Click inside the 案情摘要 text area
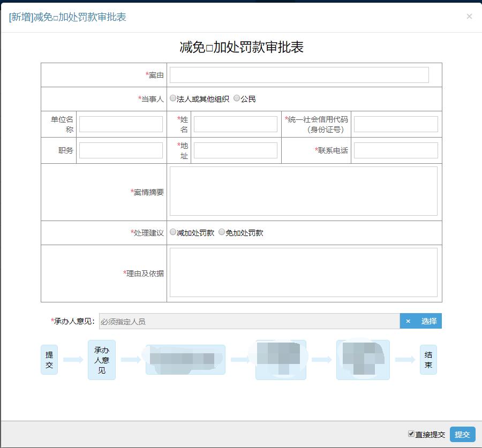This screenshot has height=448, width=482. pos(303,191)
